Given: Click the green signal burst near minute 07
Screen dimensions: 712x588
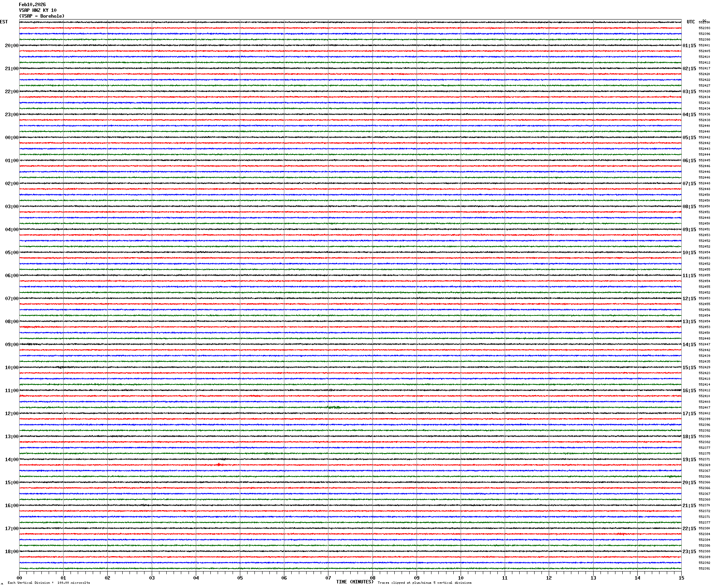Looking at the screenshot, I should pyautogui.click(x=334, y=407).
